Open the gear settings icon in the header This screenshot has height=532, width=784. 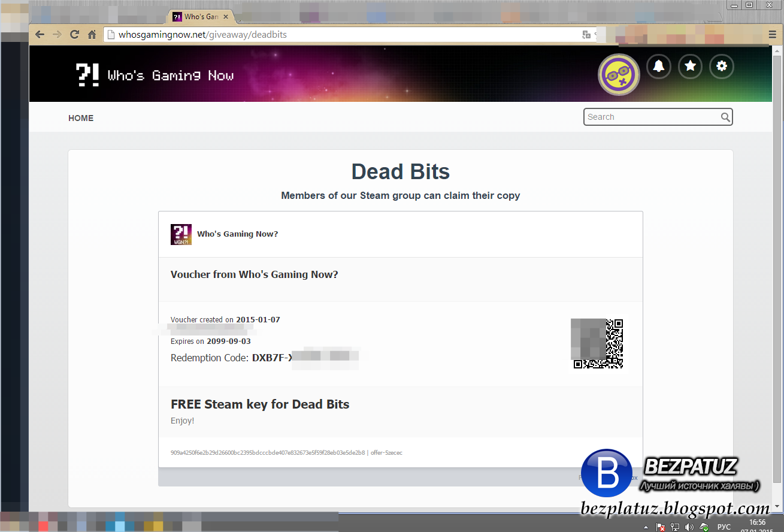tap(721, 66)
